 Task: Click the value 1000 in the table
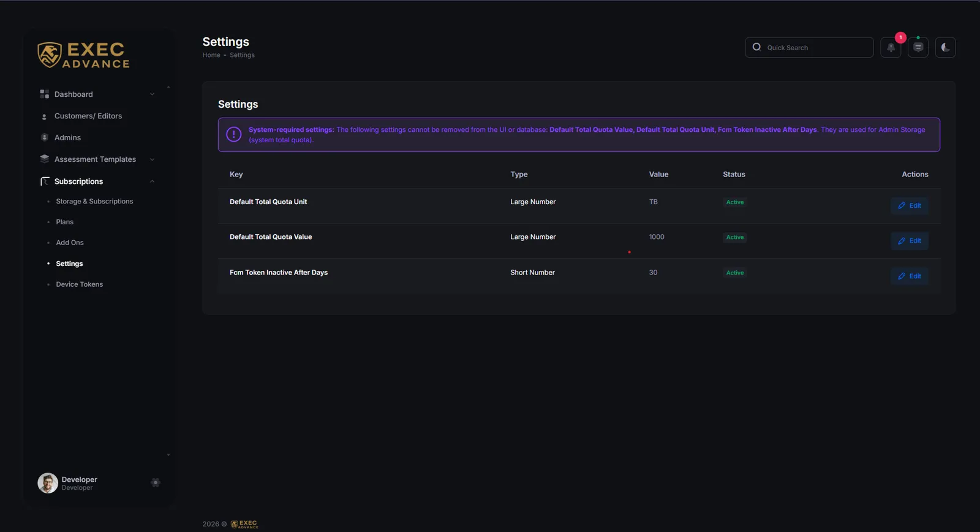(x=657, y=237)
